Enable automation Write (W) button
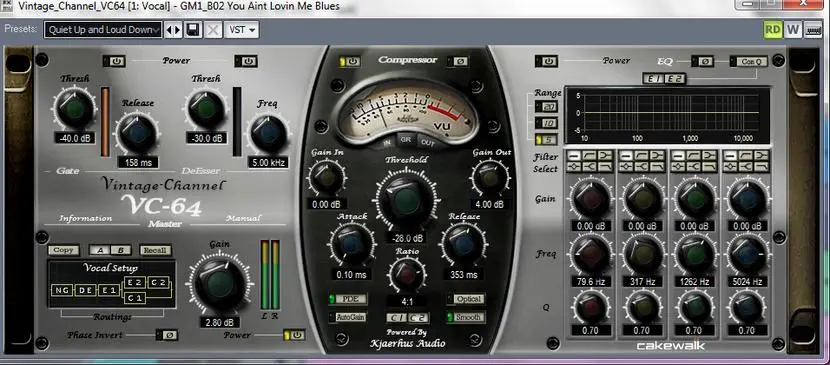The height and width of the screenshot is (365, 830). 792,30
